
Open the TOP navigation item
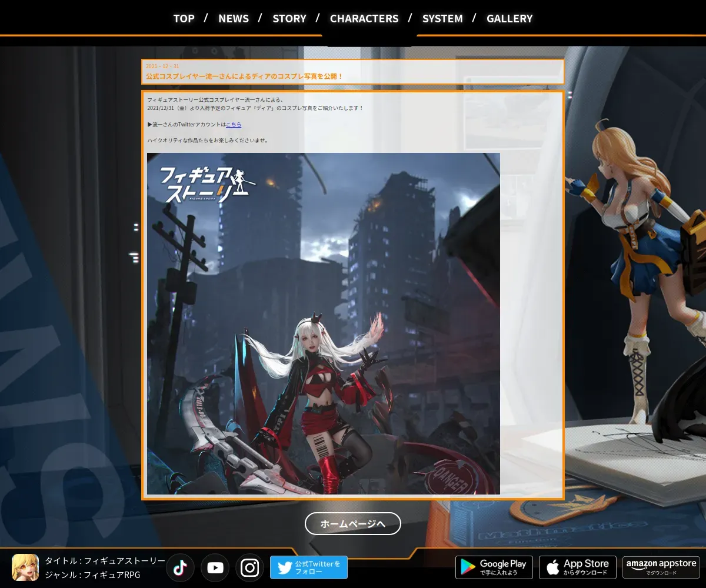point(184,18)
